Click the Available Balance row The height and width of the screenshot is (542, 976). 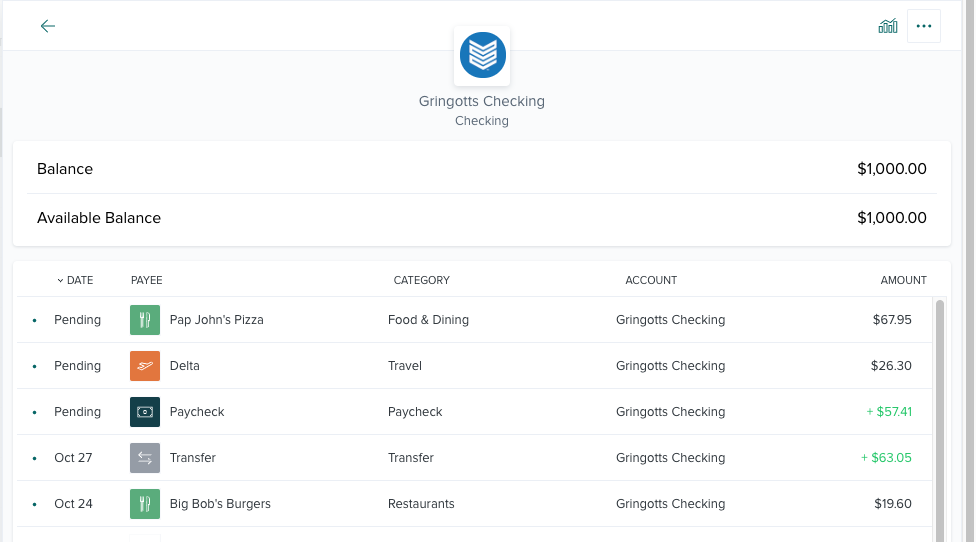482,218
